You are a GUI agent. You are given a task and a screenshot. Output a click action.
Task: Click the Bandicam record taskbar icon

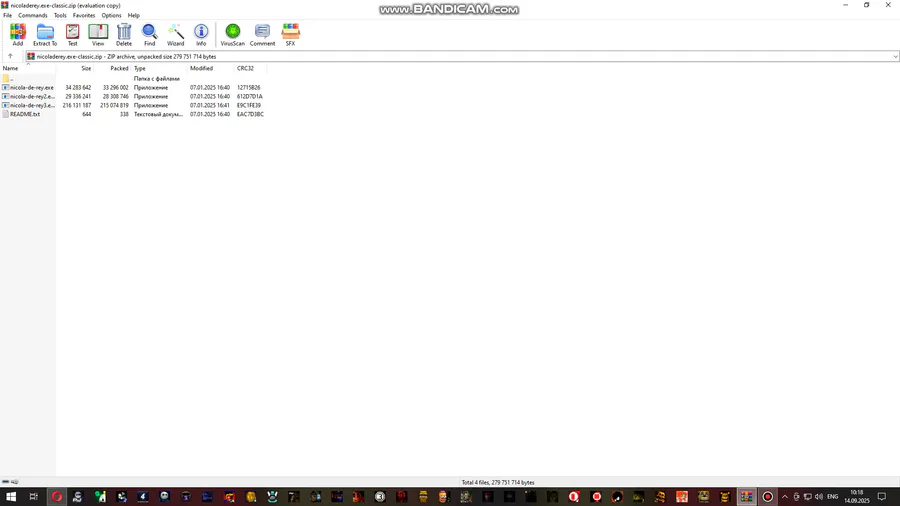767,497
